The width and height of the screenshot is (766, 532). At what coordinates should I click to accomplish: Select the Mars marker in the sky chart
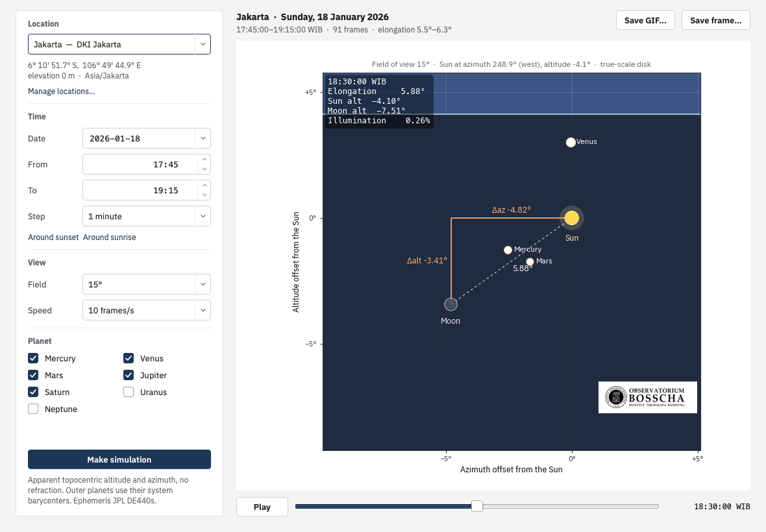pyautogui.click(x=530, y=261)
